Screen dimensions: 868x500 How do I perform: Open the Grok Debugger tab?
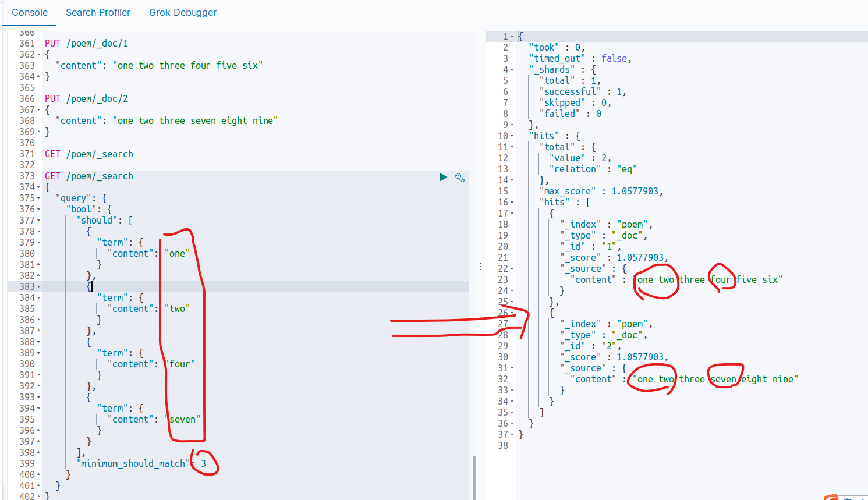pos(182,12)
